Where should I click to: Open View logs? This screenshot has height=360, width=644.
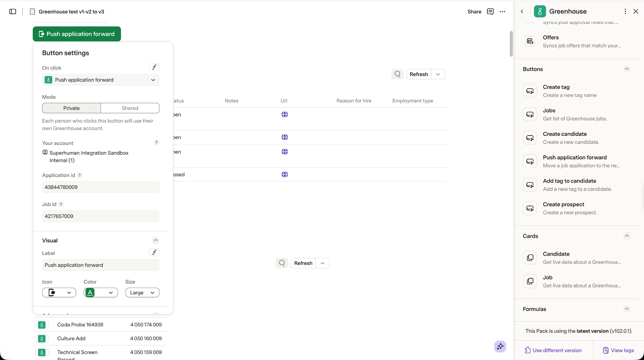coord(618,350)
